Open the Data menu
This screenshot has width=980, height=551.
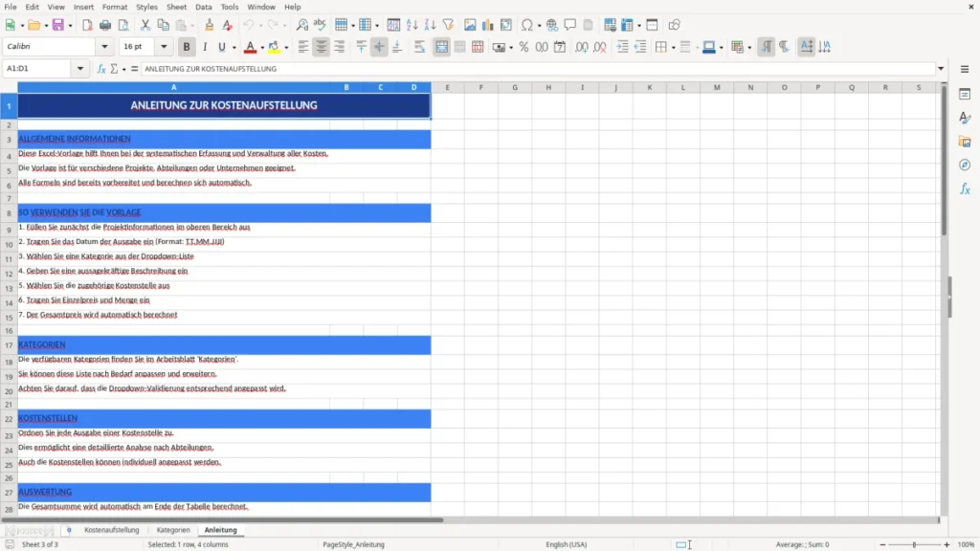tap(203, 7)
